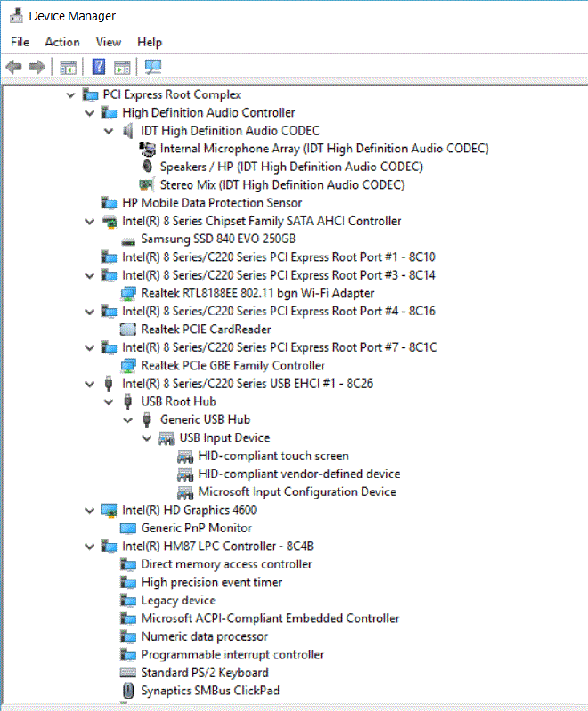The image size is (588, 711).
Task: Click the Device Manager title bar icon
Action: [x=16, y=16]
